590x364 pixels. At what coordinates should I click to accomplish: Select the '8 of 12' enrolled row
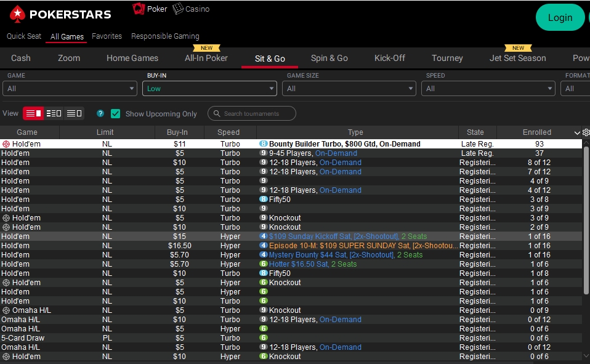[291, 162]
